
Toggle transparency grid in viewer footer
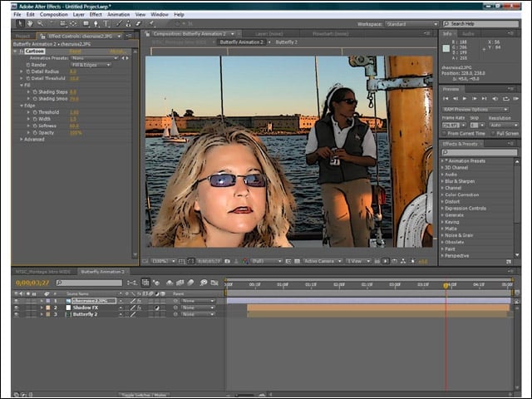297,261
